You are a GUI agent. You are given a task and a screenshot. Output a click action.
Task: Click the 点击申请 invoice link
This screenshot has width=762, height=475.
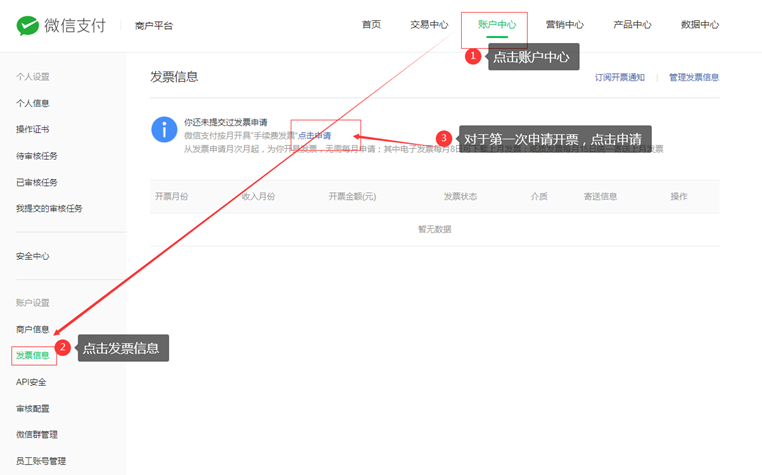pyautogui.click(x=315, y=135)
